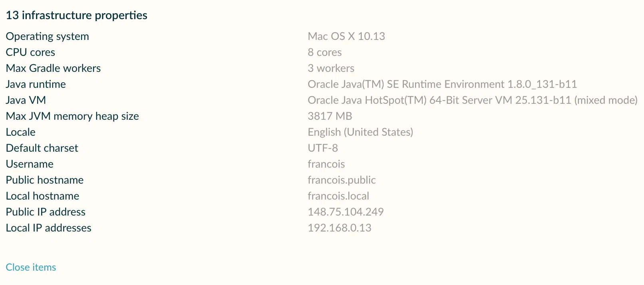Click the francois.public hostname value
The image size is (644, 285).
342,180
